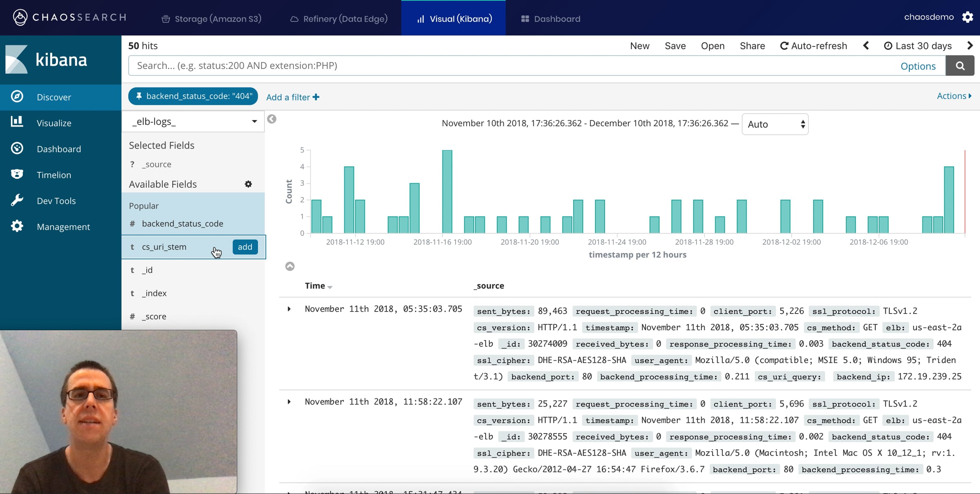
Task: Switch to Refinery (Data Edge) tab
Action: pyautogui.click(x=339, y=19)
